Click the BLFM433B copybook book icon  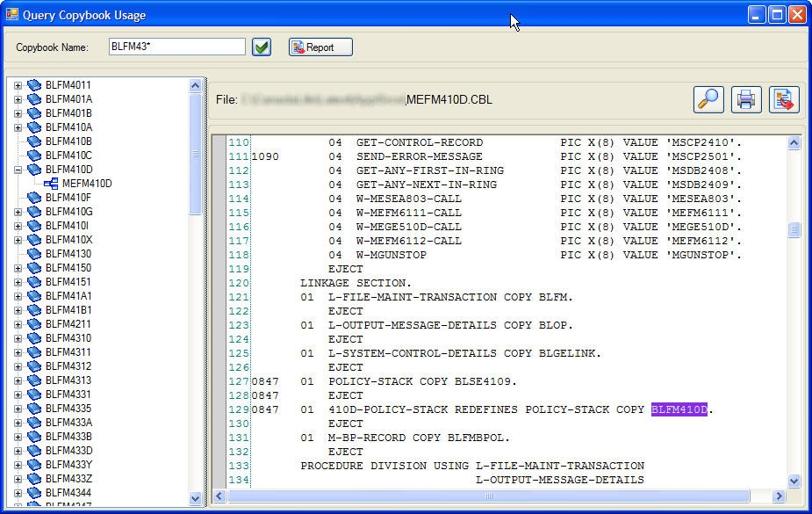(x=34, y=437)
